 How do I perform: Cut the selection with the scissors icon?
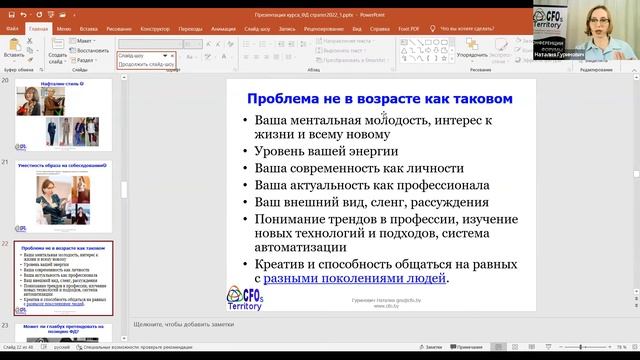pyautogui.click(x=29, y=41)
